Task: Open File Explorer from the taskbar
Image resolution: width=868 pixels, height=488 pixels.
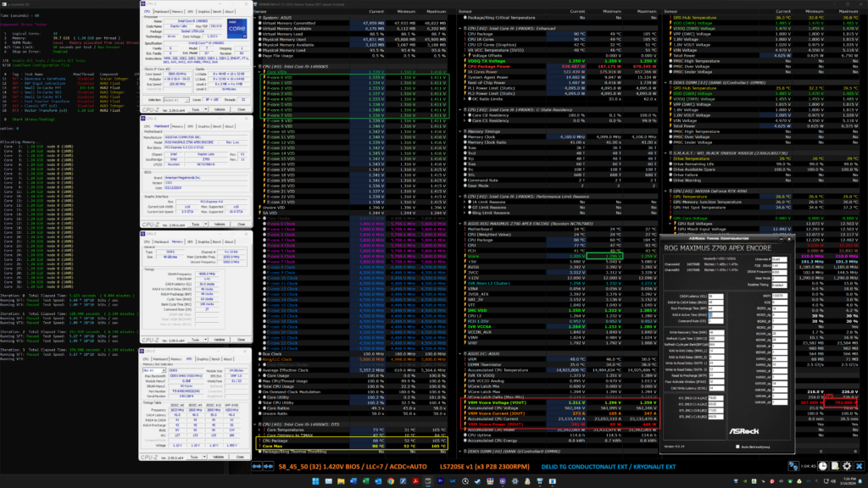Action: 341,481
